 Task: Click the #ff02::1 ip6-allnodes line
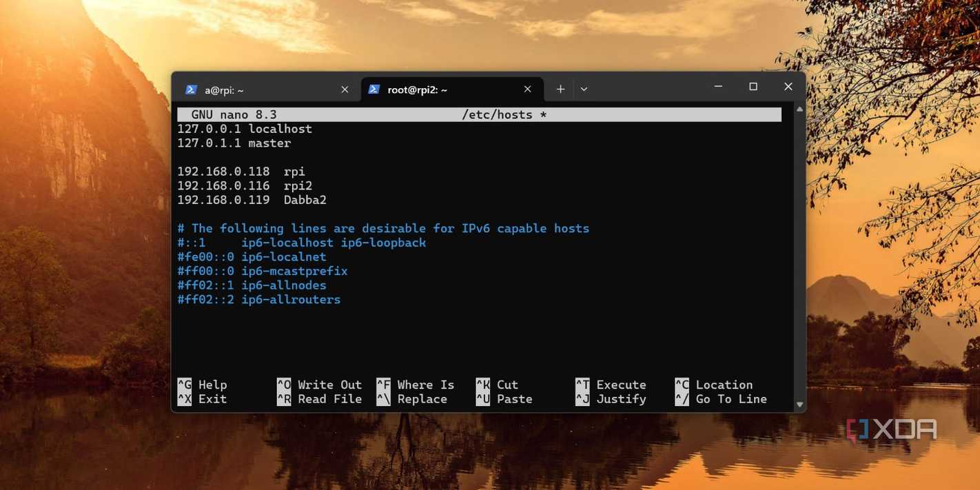point(252,285)
